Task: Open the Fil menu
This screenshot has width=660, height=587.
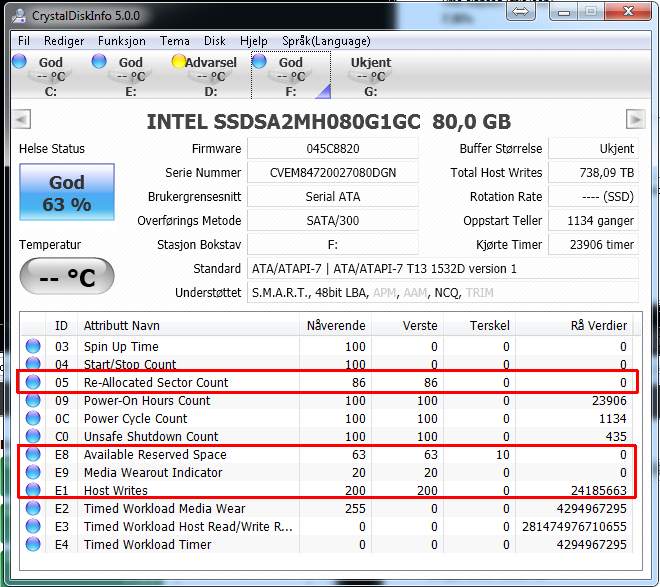Action: pyautogui.click(x=24, y=41)
